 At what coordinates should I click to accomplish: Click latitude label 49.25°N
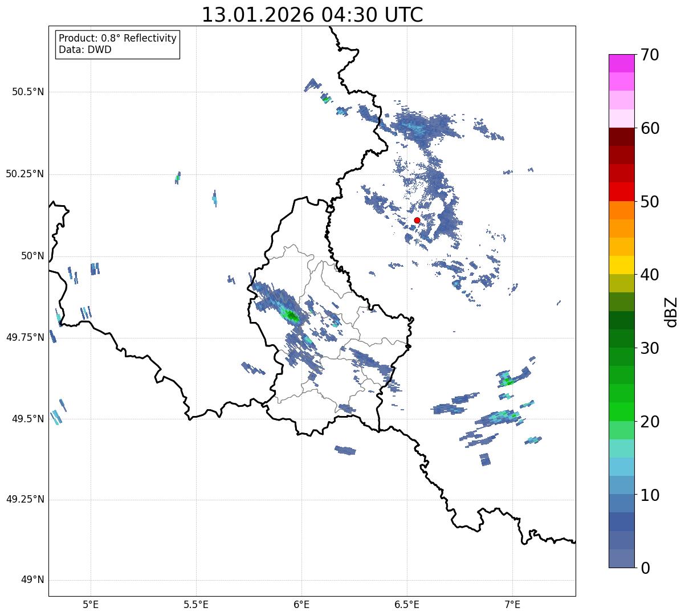pos(25,500)
